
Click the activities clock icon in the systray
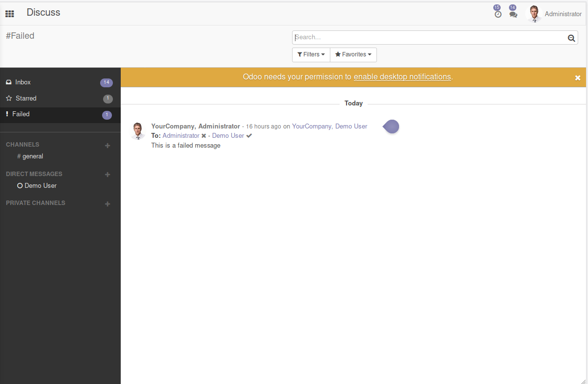pyautogui.click(x=498, y=13)
